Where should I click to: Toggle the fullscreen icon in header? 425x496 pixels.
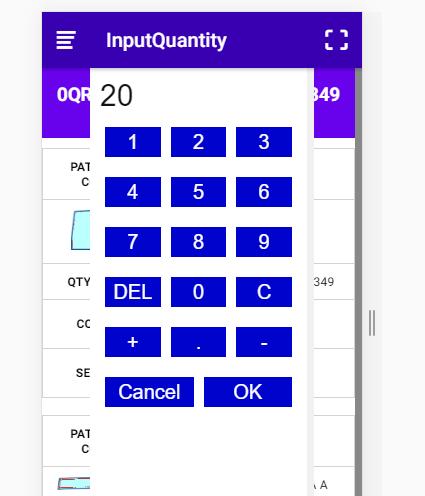pyautogui.click(x=337, y=40)
